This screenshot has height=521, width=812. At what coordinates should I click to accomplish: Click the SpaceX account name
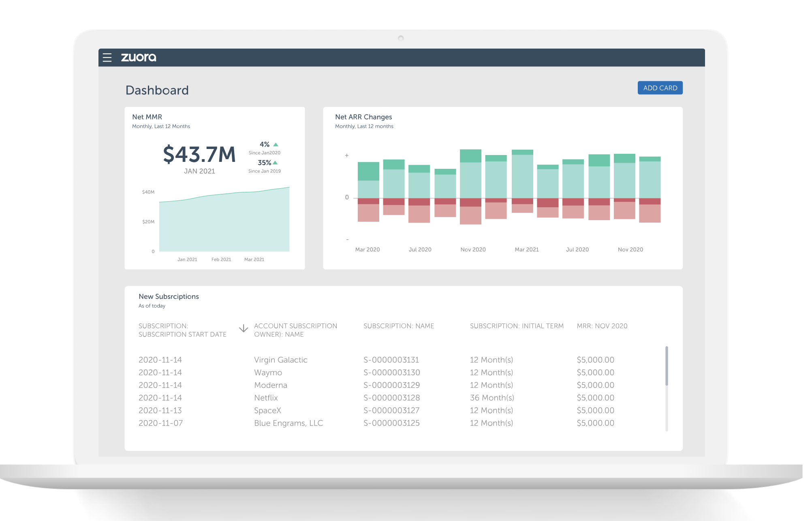coord(267,410)
